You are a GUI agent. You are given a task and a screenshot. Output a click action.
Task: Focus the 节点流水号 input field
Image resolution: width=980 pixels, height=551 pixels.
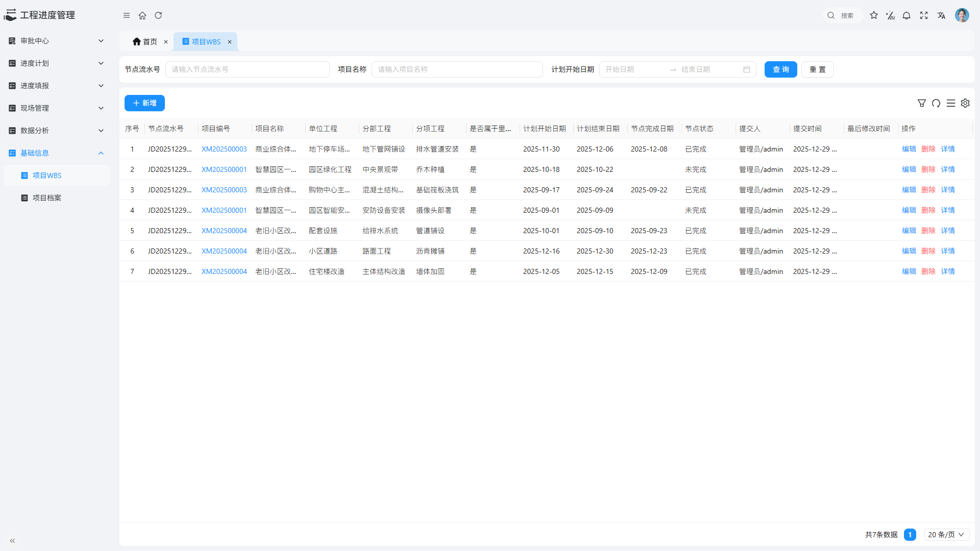click(248, 69)
